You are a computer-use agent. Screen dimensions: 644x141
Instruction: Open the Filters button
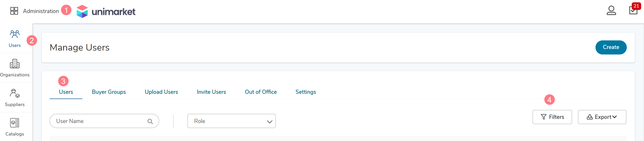coord(552,117)
